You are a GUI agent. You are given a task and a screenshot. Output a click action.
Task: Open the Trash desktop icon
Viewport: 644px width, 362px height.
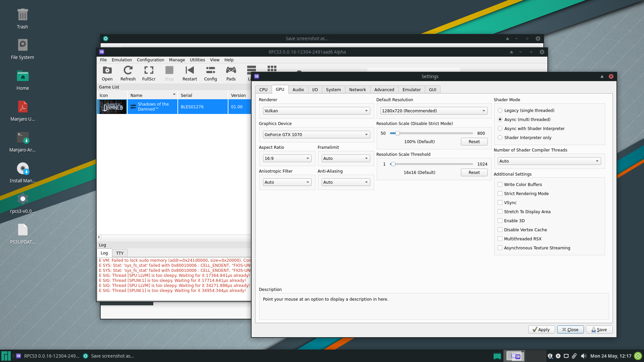22,19
